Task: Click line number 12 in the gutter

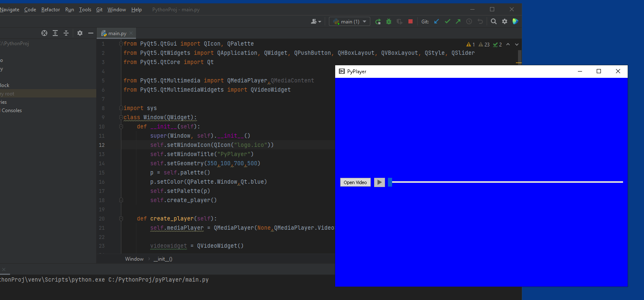Action: [x=102, y=145]
